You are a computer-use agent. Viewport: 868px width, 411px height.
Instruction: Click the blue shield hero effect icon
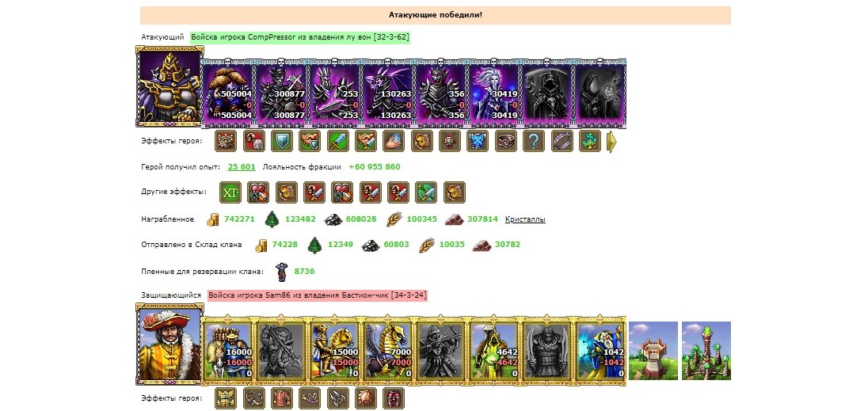pos(281,141)
